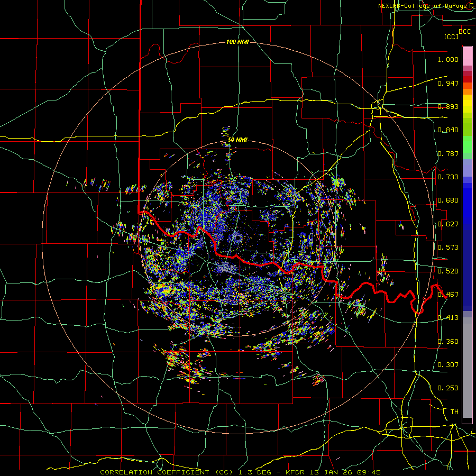476x476 pixels.
Task: Click the 100 NMI range ring label
Action: pyautogui.click(x=237, y=42)
